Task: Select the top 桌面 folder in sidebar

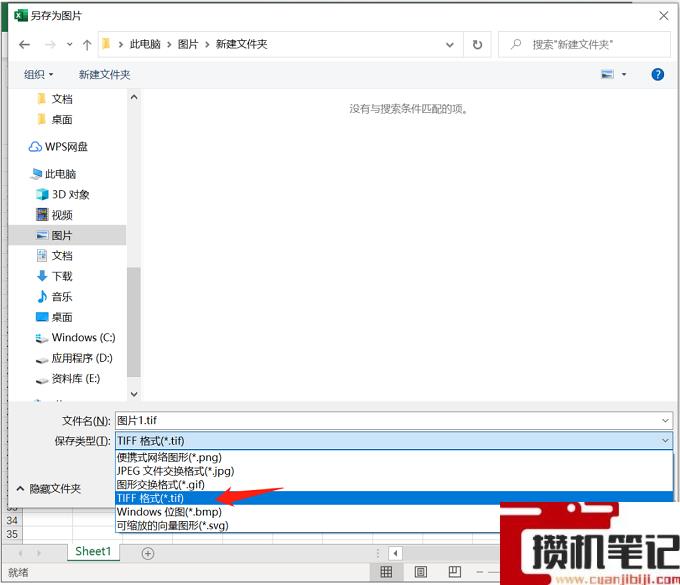Action: (x=62, y=119)
